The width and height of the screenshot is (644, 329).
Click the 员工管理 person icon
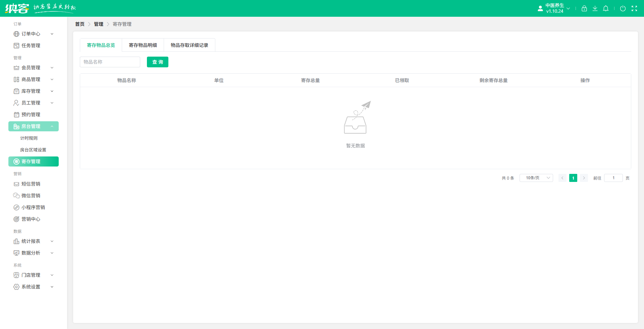(x=16, y=103)
